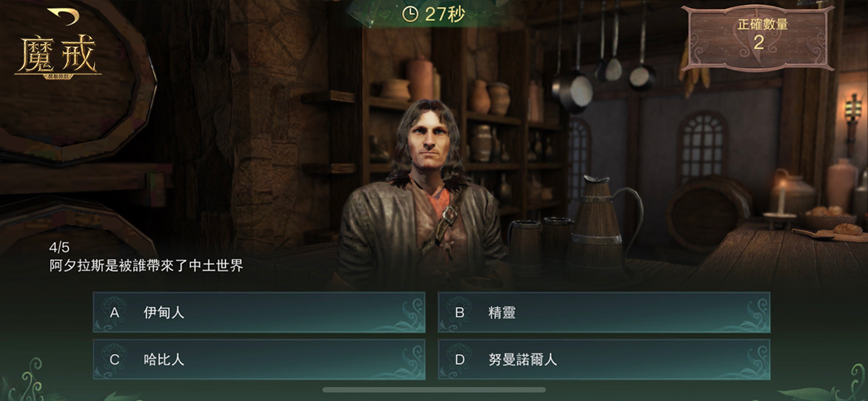868x401 pixels.
Task: Select answer A 伊甸人
Action: click(x=259, y=313)
